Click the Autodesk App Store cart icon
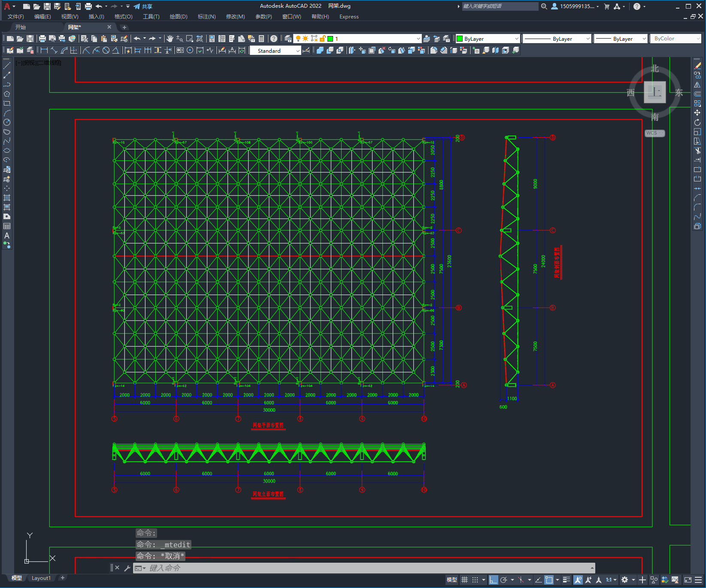 pyautogui.click(x=606, y=6)
